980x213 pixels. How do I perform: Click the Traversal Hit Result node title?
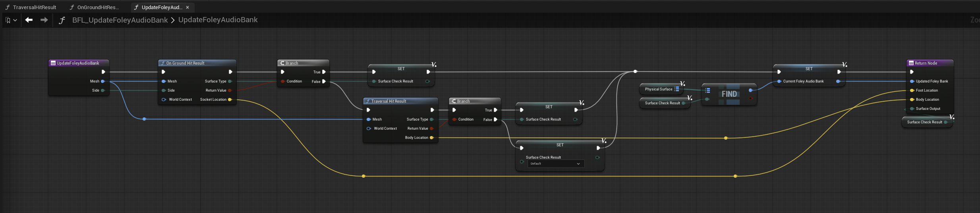pyautogui.click(x=400, y=101)
